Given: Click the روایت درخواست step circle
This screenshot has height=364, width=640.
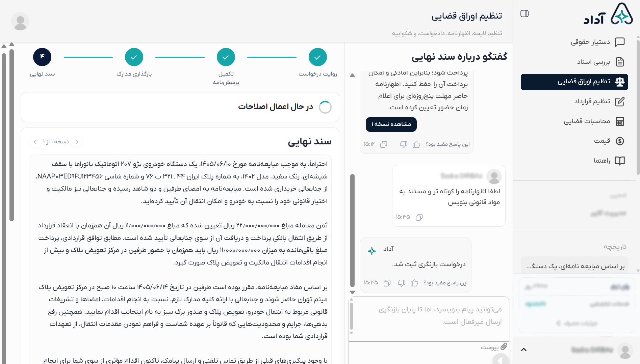Looking at the screenshot, I should 318,57.
